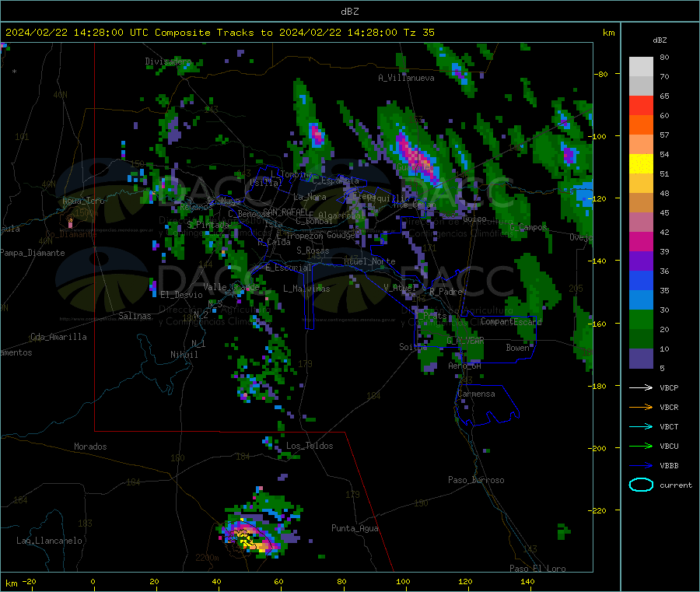Click the Agua_Toro map label
700x592 pixels.
tap(83, 201)
